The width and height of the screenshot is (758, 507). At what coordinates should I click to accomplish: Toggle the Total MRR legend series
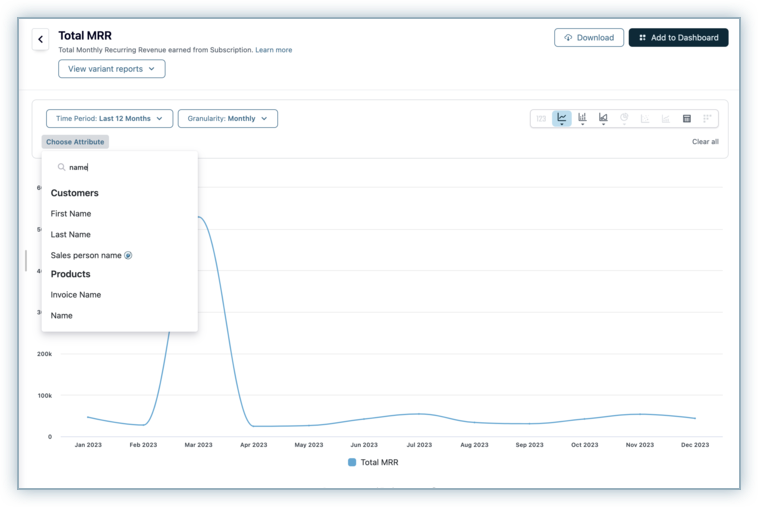click(373, 462)
